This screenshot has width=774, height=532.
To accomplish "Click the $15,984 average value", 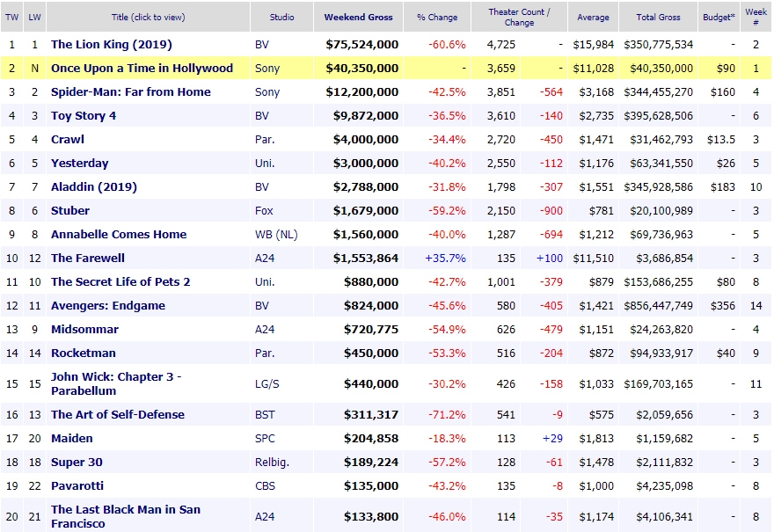I will click(594, 45).
